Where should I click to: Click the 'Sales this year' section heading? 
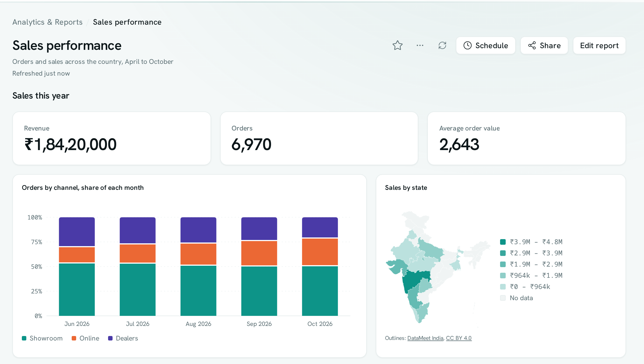[41, 96]
